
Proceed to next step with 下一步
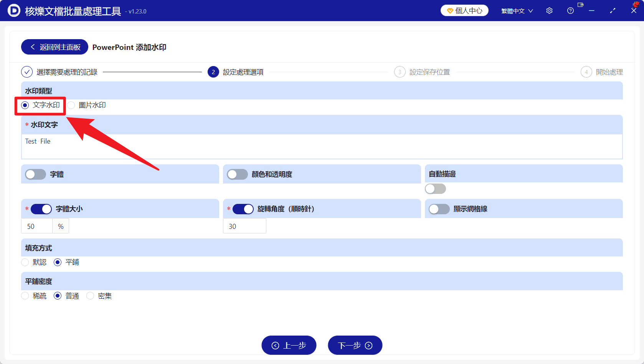tap(355, 345)
